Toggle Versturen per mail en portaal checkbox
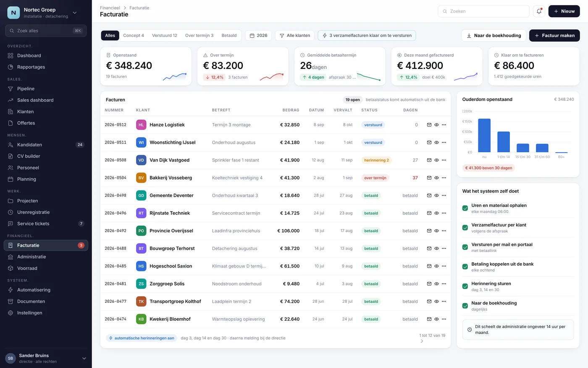This screenshot has width=588, height=368. [465, 247]
